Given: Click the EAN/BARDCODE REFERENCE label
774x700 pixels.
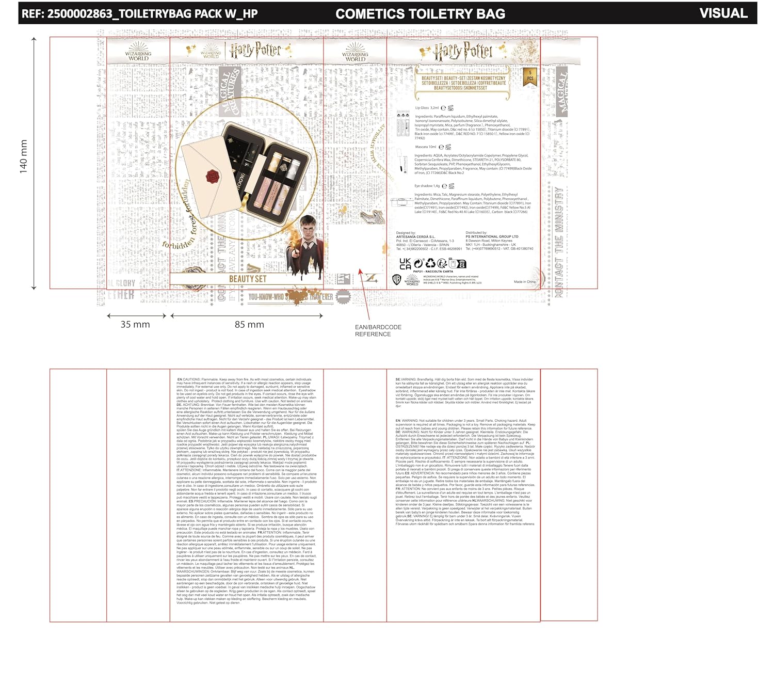Looking at the screenshot, I should pos(378,330).
